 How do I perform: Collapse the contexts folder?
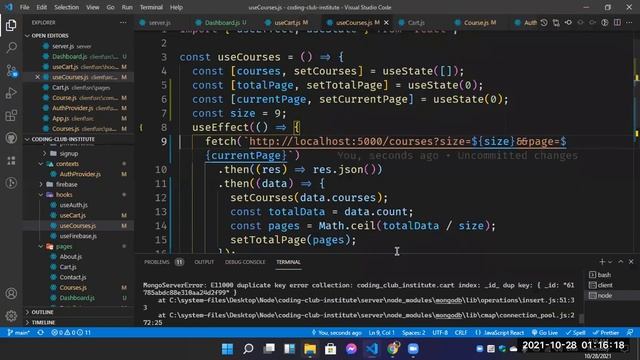click(67, 164)
